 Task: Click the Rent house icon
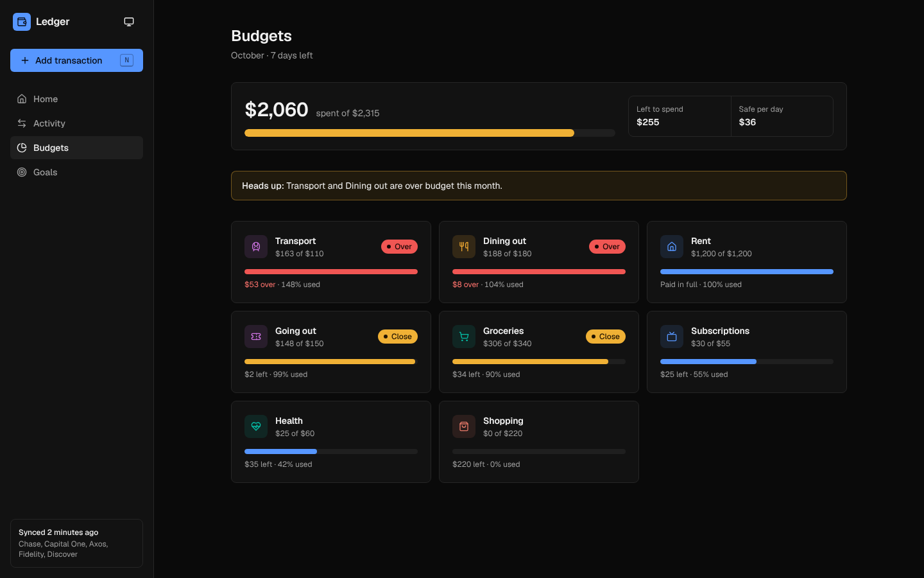672,247
